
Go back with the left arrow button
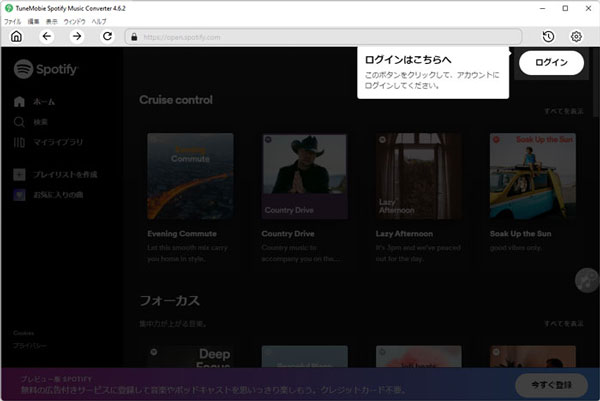tap(47, 36)
